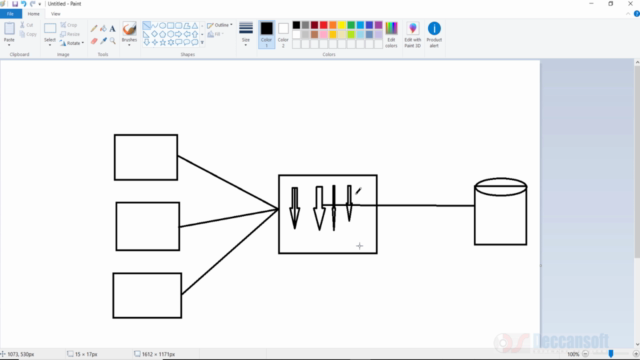Click Edit with Paint 3D button

tap(413, 34)
